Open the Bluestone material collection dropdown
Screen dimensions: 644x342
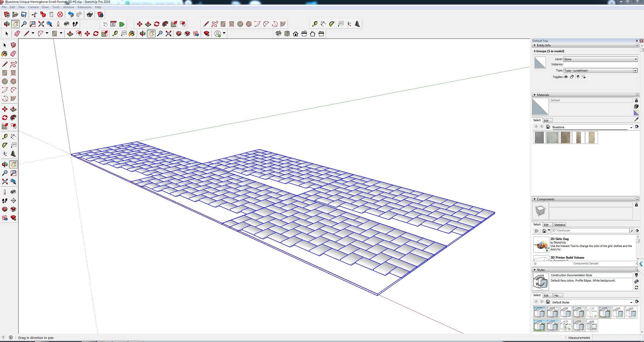tap(631, 127)
